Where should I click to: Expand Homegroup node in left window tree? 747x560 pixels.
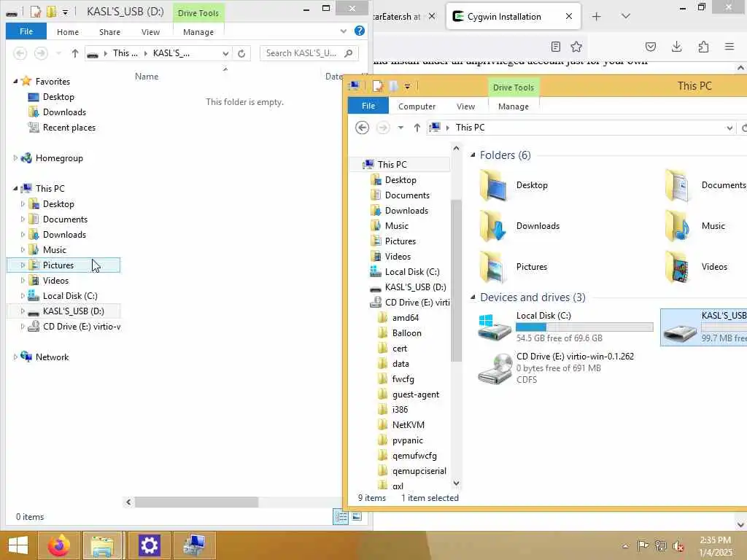[15, 158]
